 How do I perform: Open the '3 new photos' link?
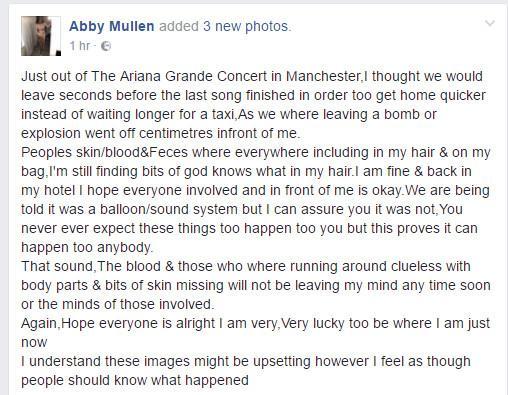click(x=247, y=26)
